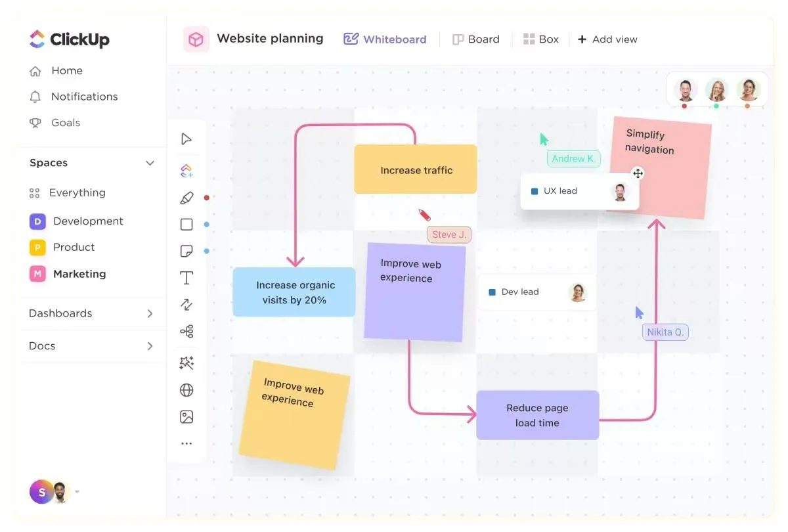The image size is (788, 532).
Task: Click the UX lead assignee avatar
Action: pyautogui.click(x=619, y=192)
